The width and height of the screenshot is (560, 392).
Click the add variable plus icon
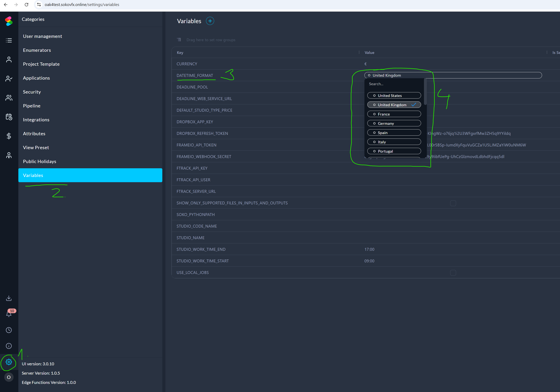(x=210, y=21)
